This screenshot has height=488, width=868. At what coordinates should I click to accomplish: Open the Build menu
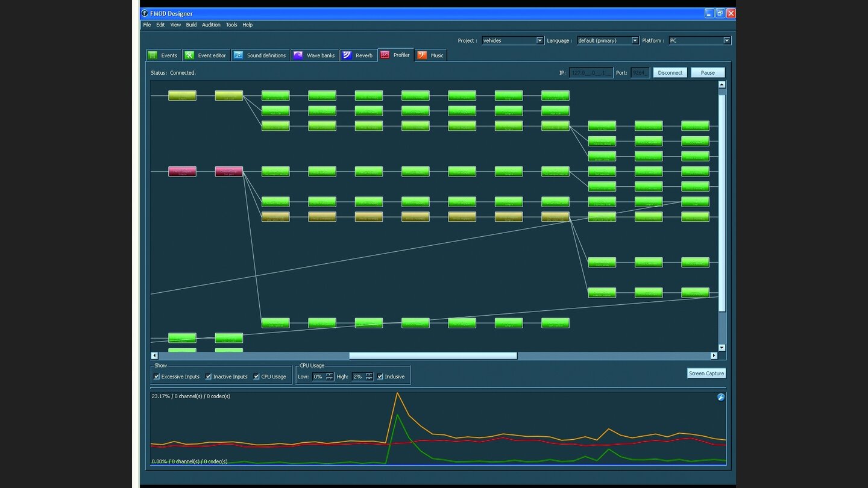click(x=191, y=25)
